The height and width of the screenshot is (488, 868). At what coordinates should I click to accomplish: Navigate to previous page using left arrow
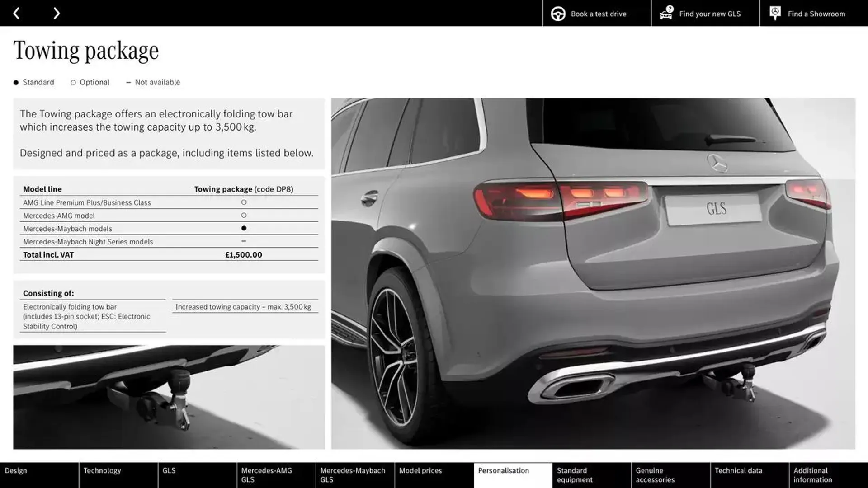[15, 13]
